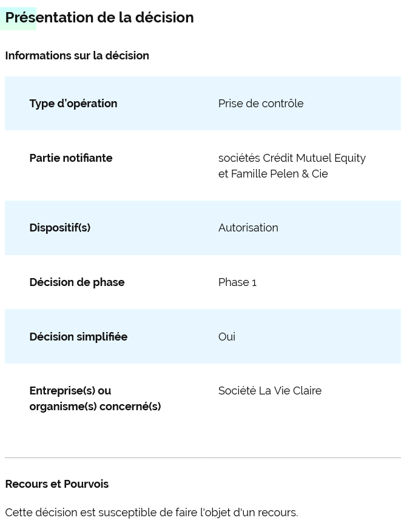The image size is (404, 532).
Task: Select the "Dispositif(s)" label
Action: [60, 228]
